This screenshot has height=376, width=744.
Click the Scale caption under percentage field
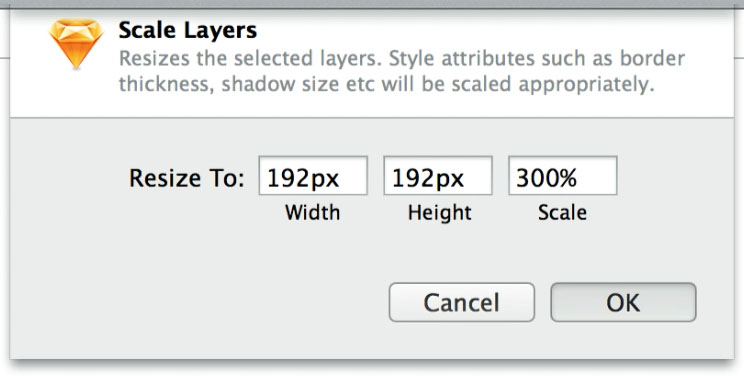(562, 212)
